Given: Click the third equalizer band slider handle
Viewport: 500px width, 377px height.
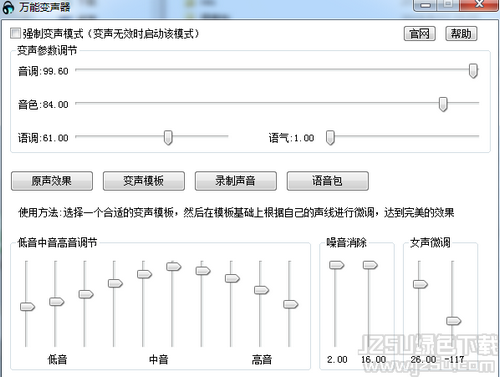Looking at the screenshot, I should coord(86,294).
